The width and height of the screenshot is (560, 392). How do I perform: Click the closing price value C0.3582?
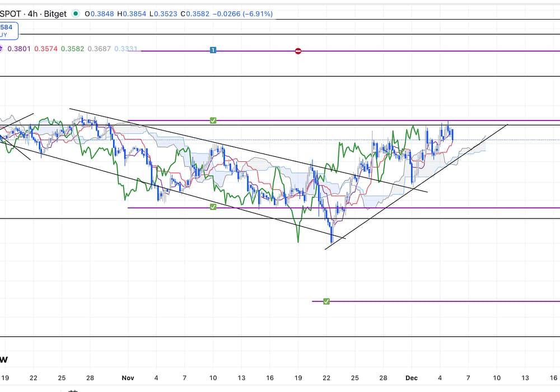(197, 13)
